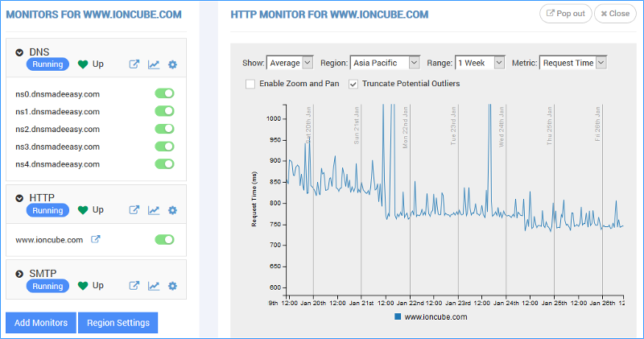
Task: Show the DNS monitor chart icon
Action: tap(153, 64)
